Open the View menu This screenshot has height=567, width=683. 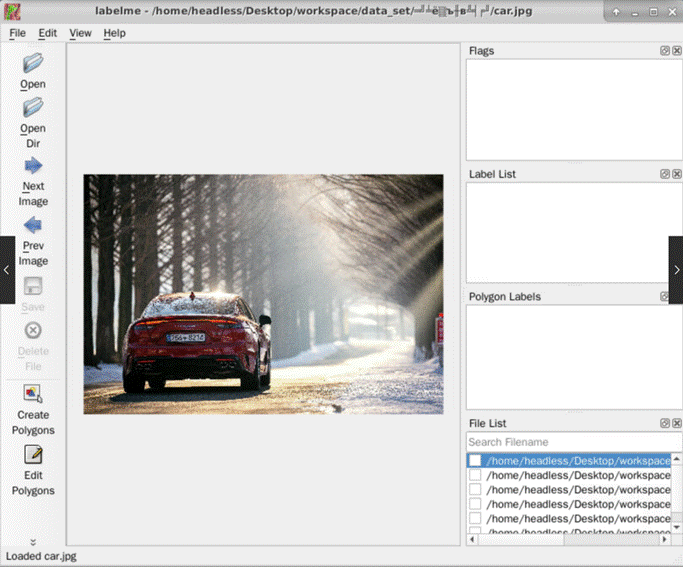(x=80, y=33)
